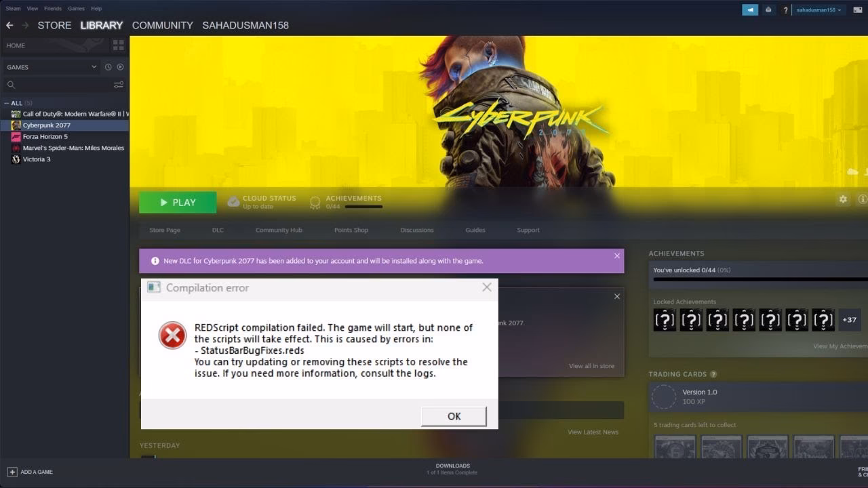Click the question mark help icon
The width and height of the screenshot is (868, 488).
point(786,10)
